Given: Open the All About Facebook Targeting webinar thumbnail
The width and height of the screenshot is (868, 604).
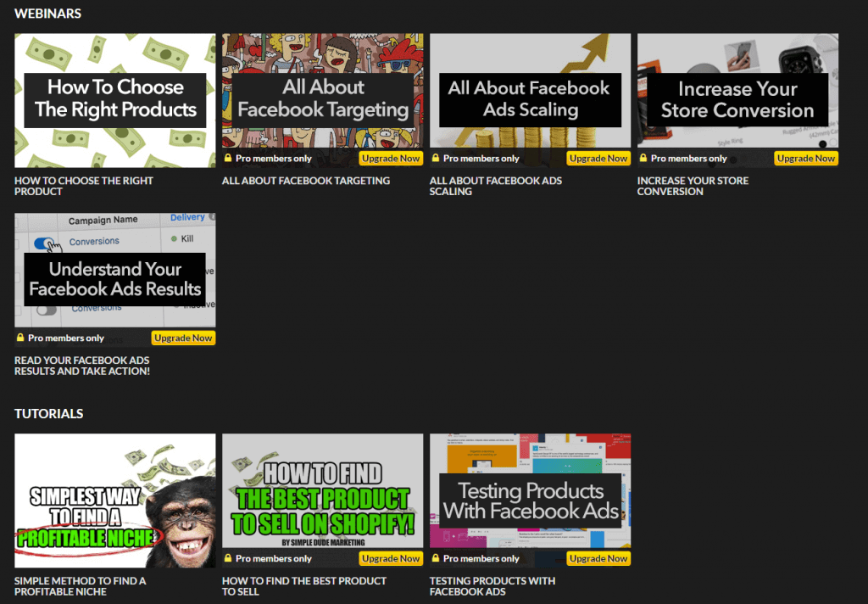Looking at the screenshot, I should [x=323, y=100].
